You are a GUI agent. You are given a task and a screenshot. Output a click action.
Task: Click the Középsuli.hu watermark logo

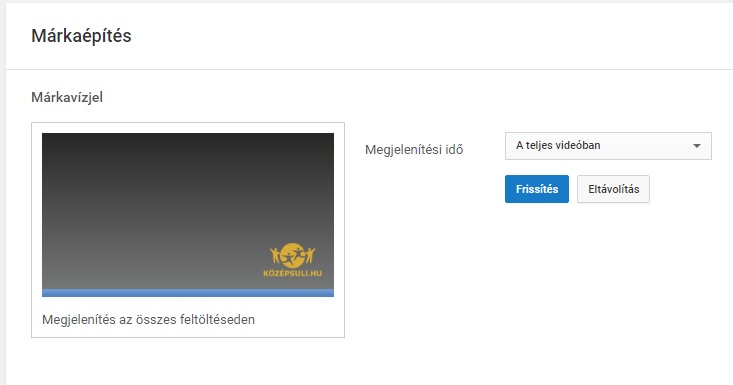coord(293,260)
